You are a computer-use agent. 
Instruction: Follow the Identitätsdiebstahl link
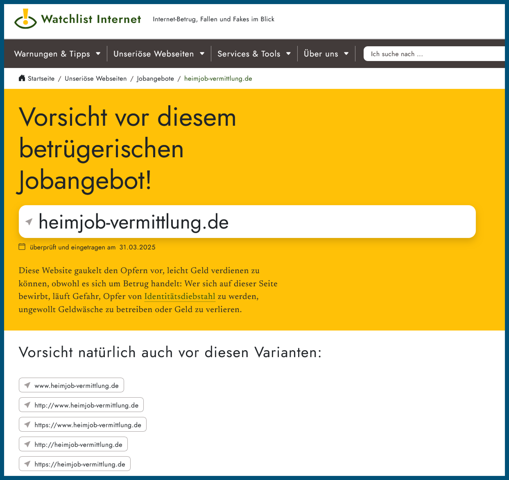pos(180,296)
